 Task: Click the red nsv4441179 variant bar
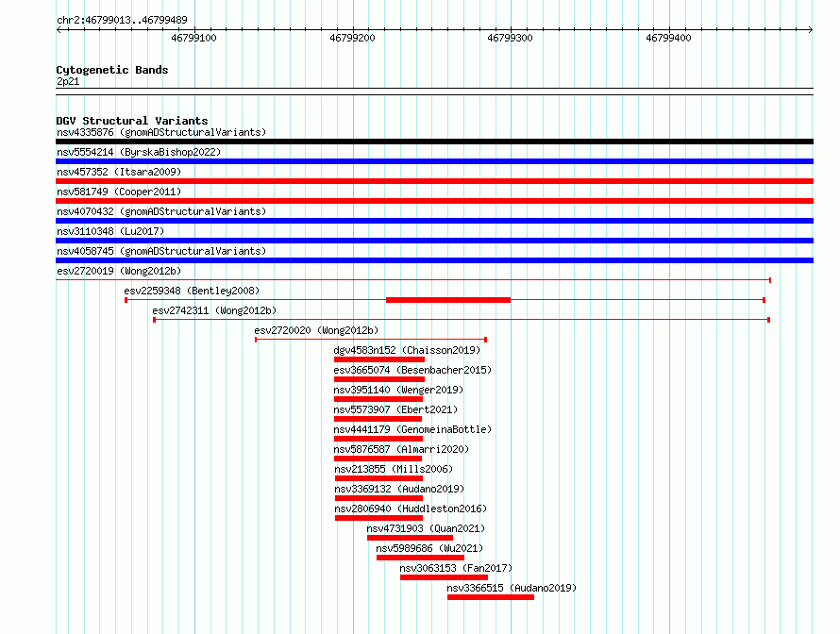click(x=378, y=439)
